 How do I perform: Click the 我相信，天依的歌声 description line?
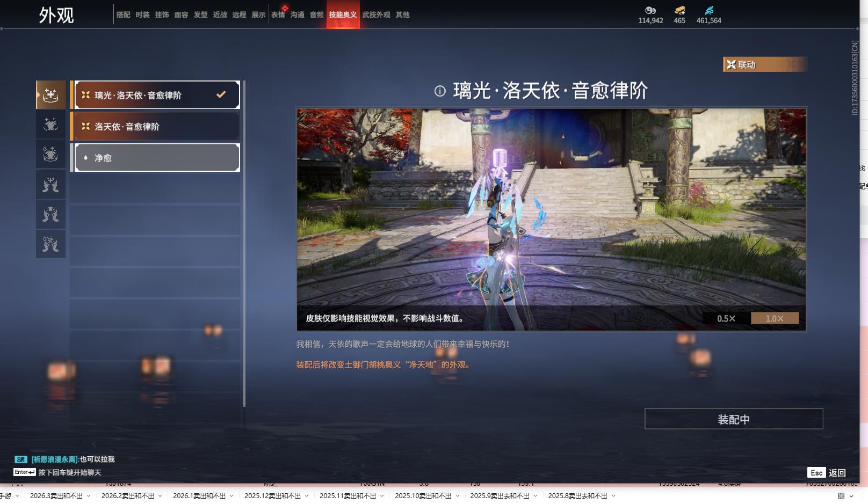(x=403, y=344)
